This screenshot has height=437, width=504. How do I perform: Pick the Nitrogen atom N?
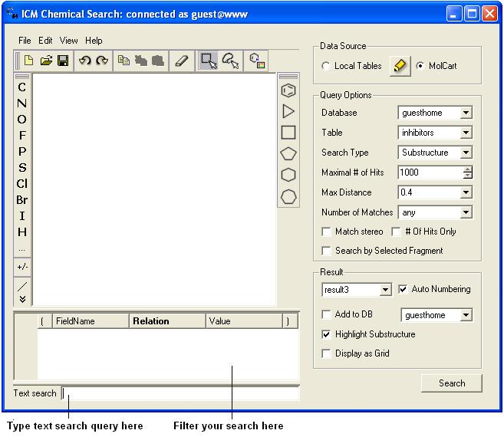(21, 103)
